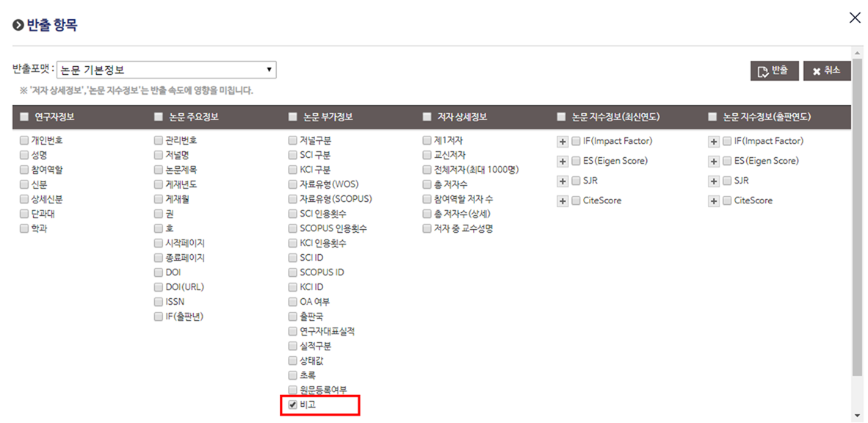
Task: Expand ES(Eigen Score) under 논문 지수정보(출판연도)
Action: (714, 161)
